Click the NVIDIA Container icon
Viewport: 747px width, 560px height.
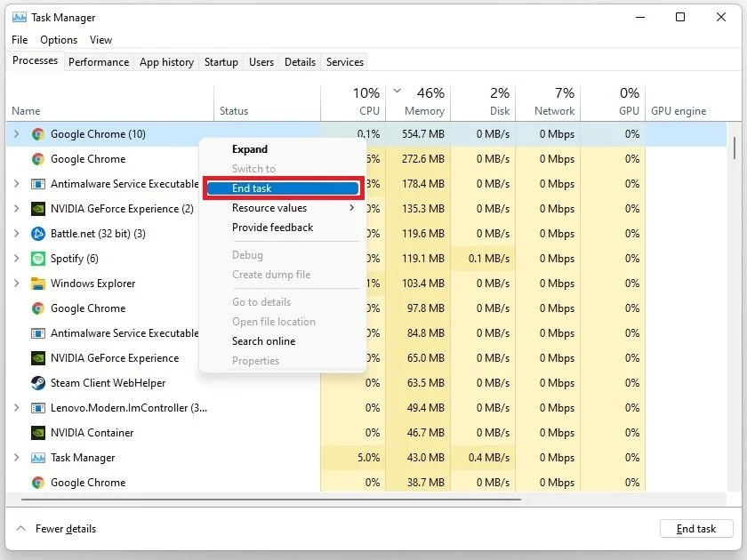coord(38,433)
